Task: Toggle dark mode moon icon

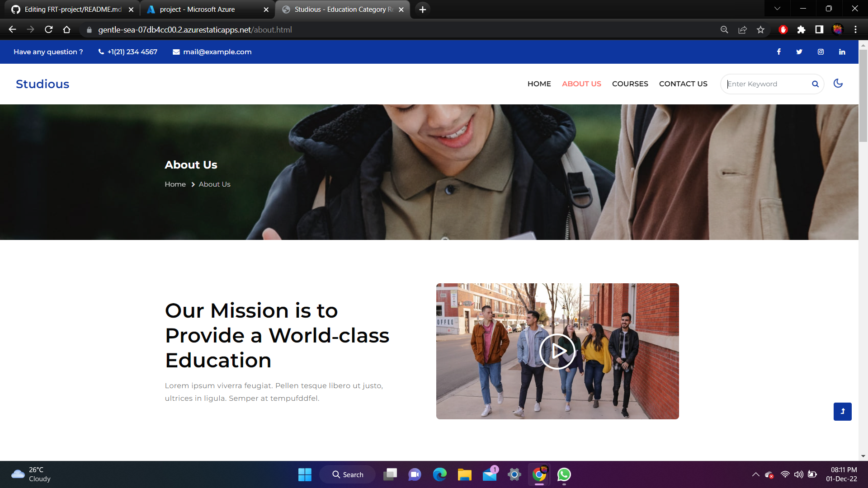Action: [x=838, y=84]
